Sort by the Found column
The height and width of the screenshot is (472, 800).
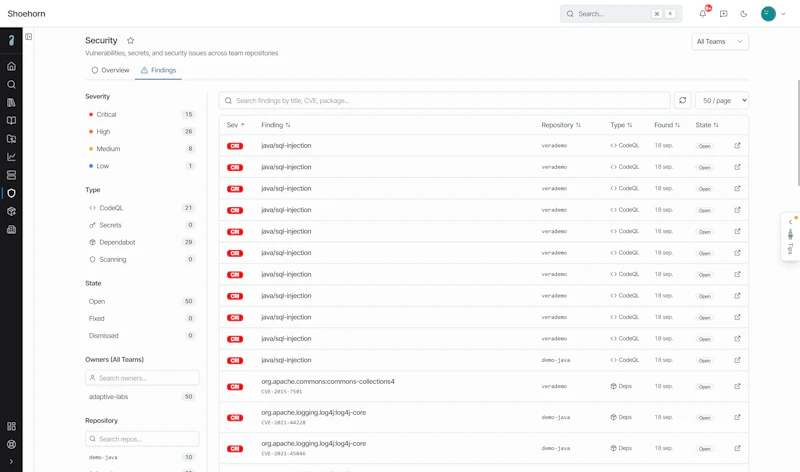tap(667, 125)
